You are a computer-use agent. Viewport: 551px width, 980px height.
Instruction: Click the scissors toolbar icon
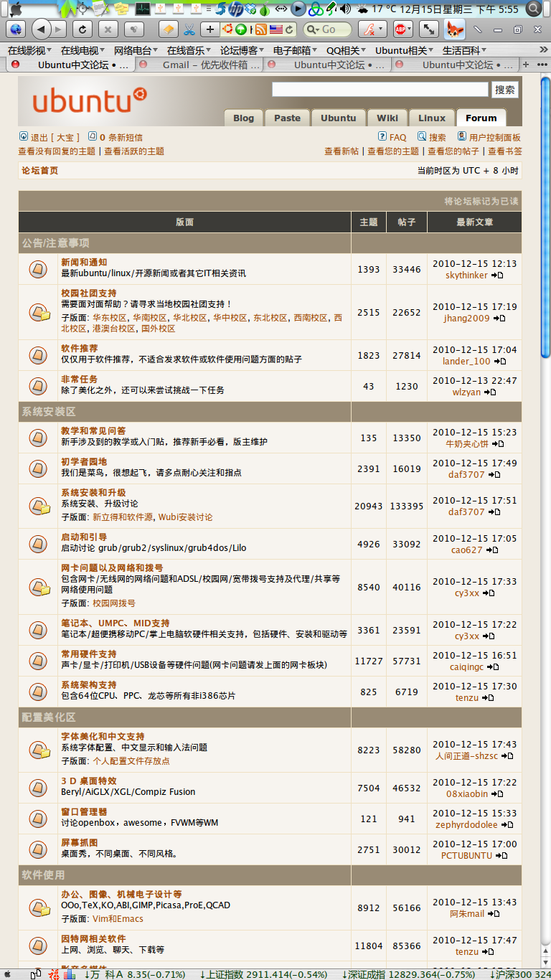[189, 29]
